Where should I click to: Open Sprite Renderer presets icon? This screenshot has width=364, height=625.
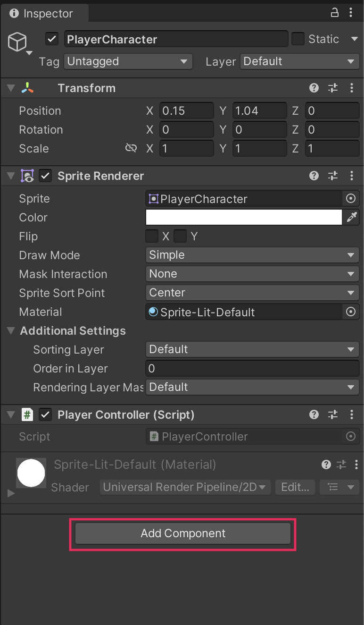pyautogui.click(x=333, y=176)
